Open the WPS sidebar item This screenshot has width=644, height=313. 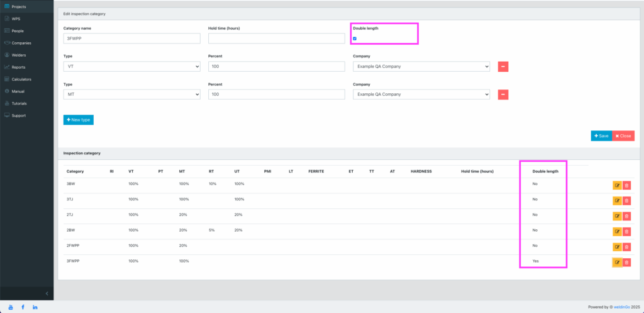pyautogui.click(x=26, y=18)
